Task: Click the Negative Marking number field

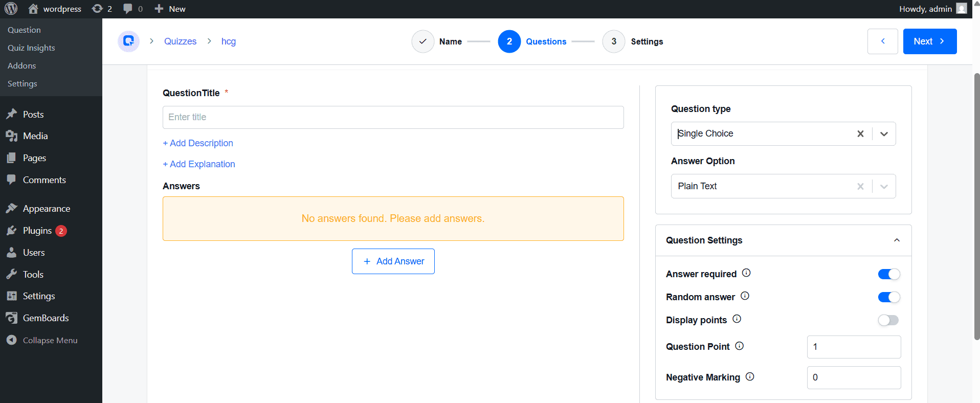Action: (x=854, y=377)
